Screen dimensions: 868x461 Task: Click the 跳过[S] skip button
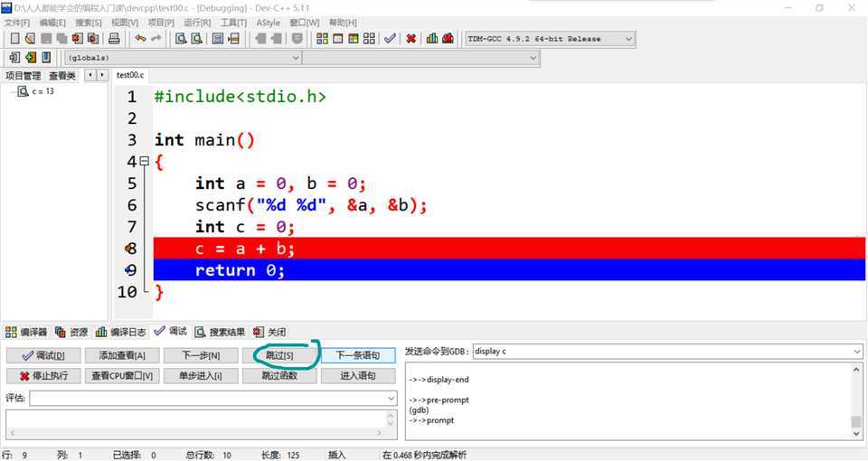279,355
